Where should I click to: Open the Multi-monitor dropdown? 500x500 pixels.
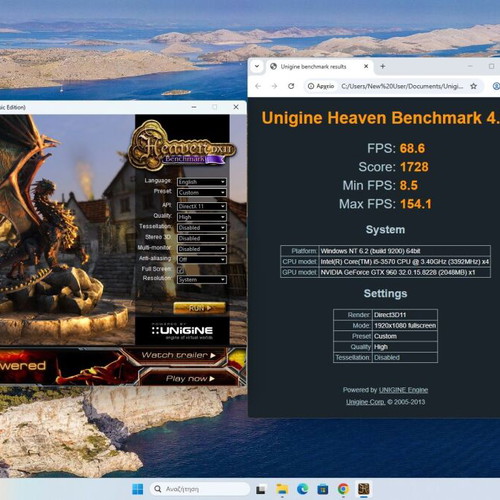pyautogui.click(x=202, y=249)
